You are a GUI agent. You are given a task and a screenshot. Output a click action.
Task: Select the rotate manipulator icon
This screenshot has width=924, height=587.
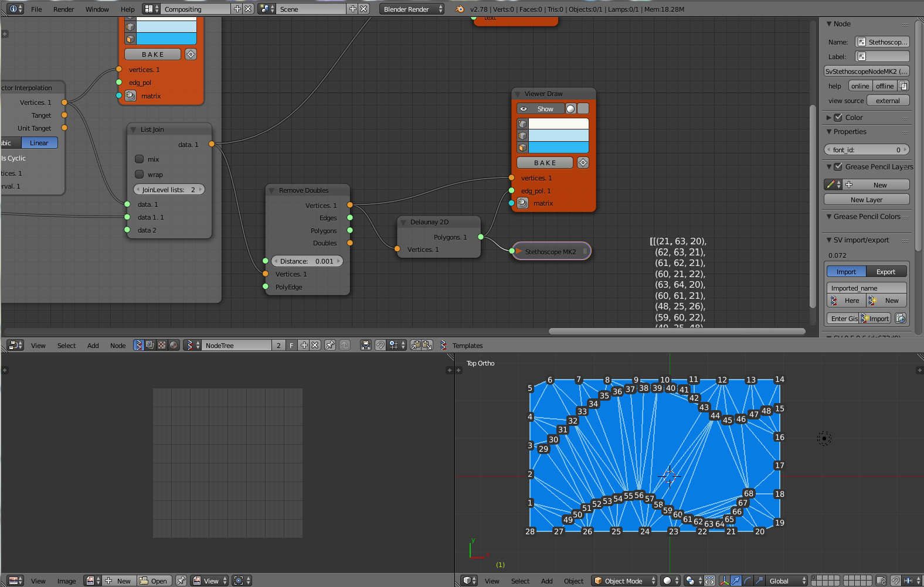(x=748, y=581)
